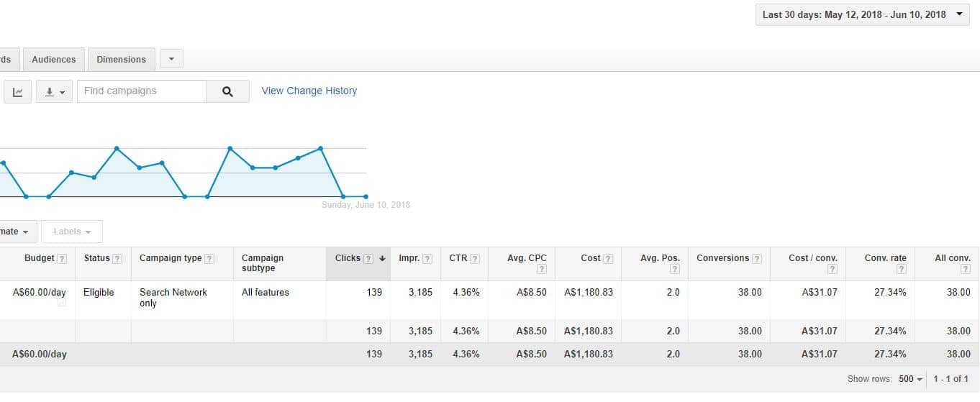Viewport: 980px width, 402px height.
Task: Click help icon next to Cost header
Action: coord(608,259)
